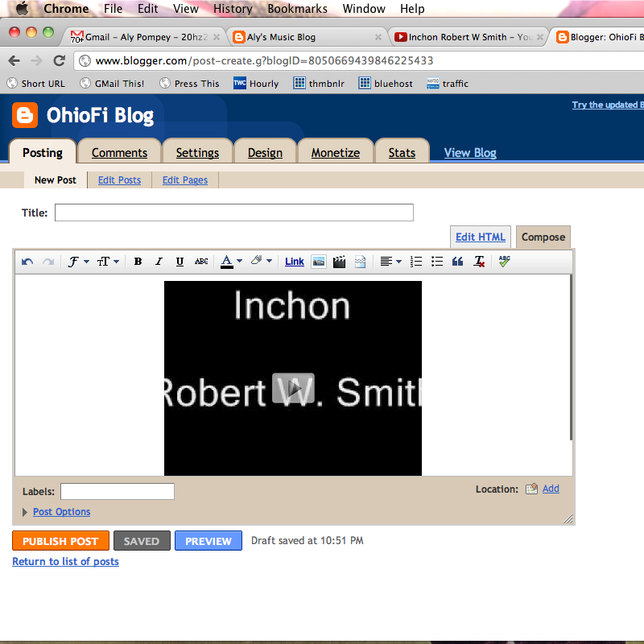Switch to Compose tab
Image resolution: width=644 pixels, height=644 pixels.
(x=543, y=237)
